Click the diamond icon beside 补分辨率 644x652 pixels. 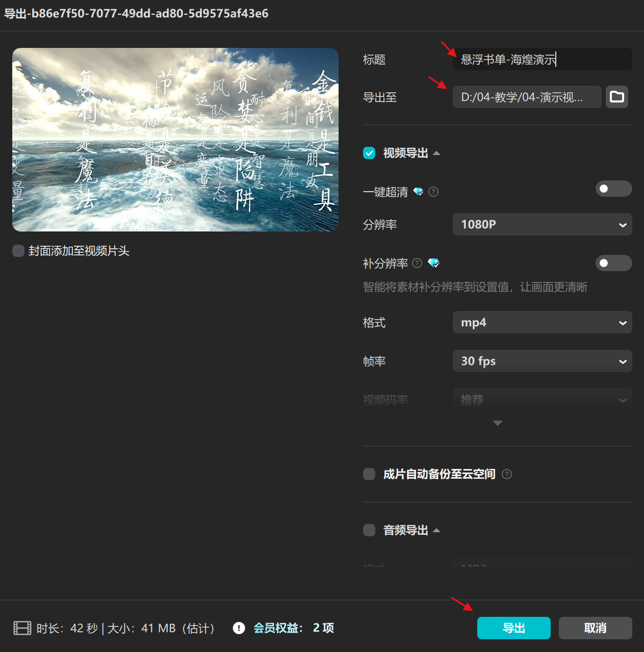434,263
